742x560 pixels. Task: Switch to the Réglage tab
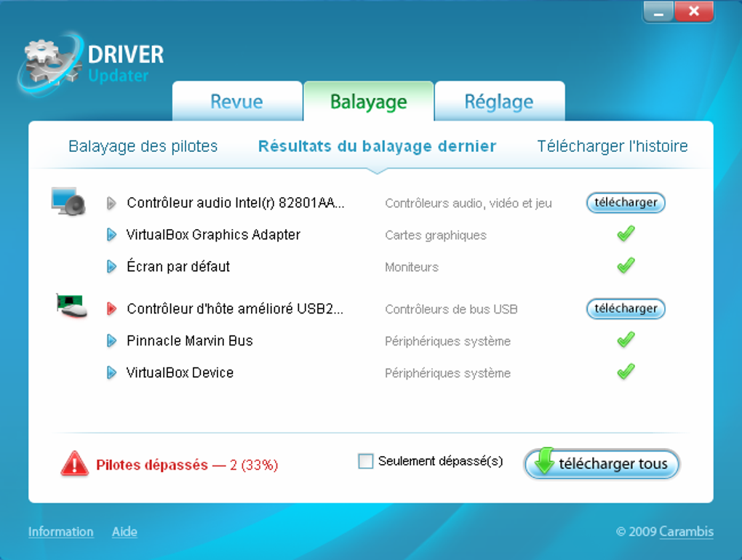(499, 101)
